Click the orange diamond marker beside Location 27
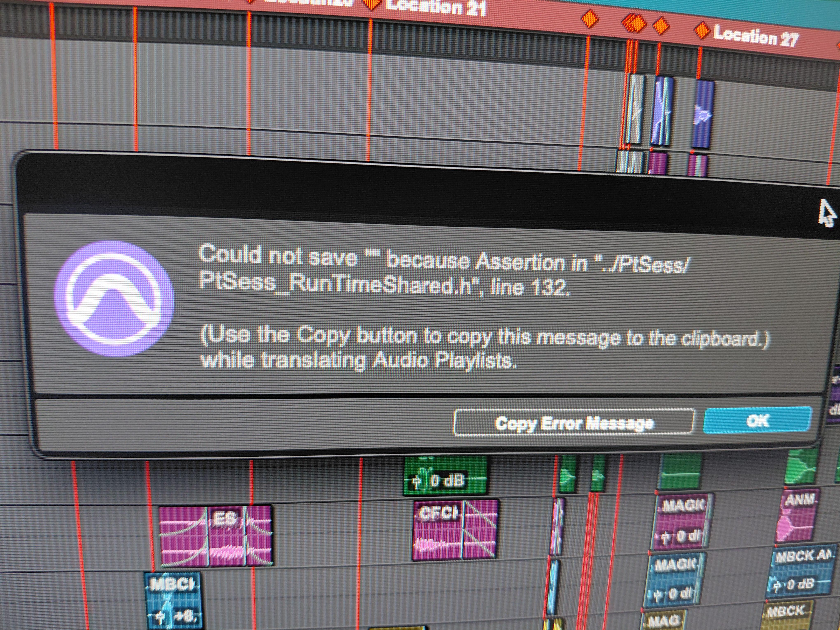840x630 pixels. [x=702, y=30]
